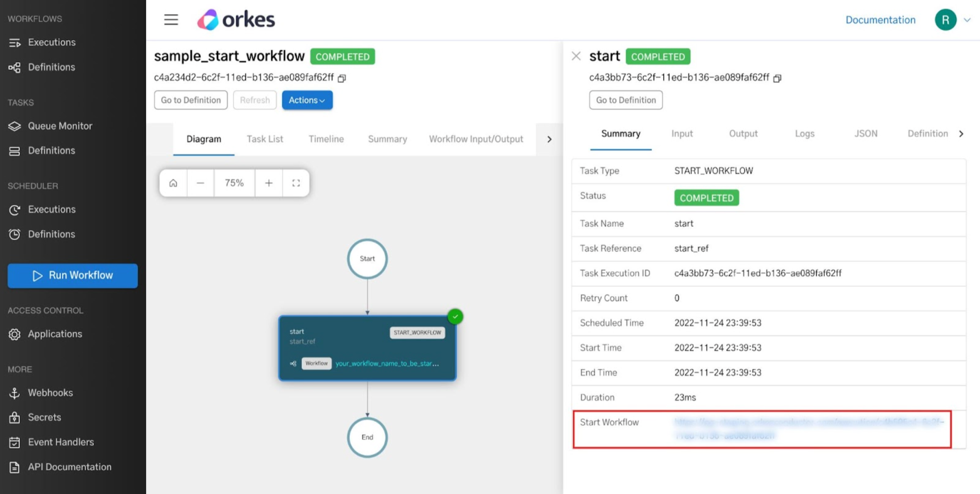Open Event Handlers
This screenshot has height=494, width=980.
[61, 442]
